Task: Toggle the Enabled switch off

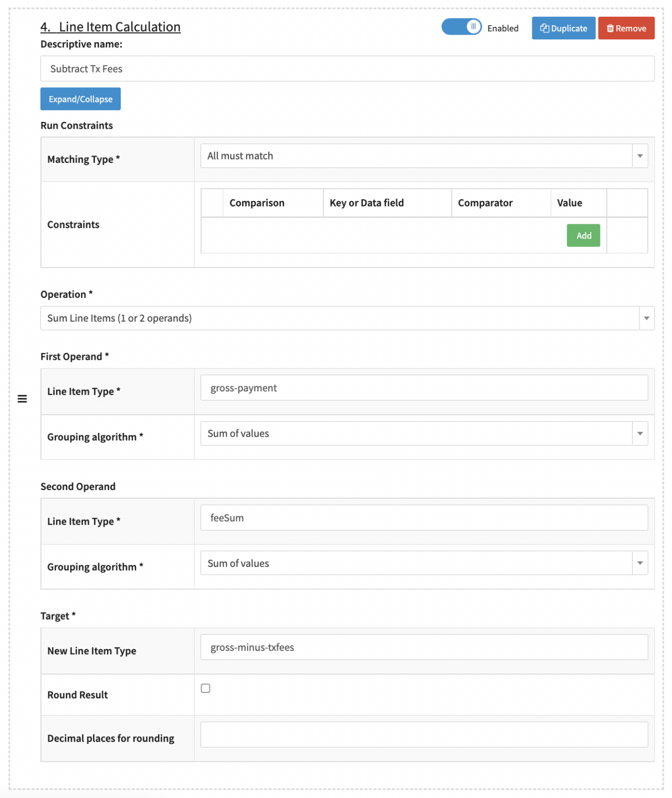Action: [461, 27]
